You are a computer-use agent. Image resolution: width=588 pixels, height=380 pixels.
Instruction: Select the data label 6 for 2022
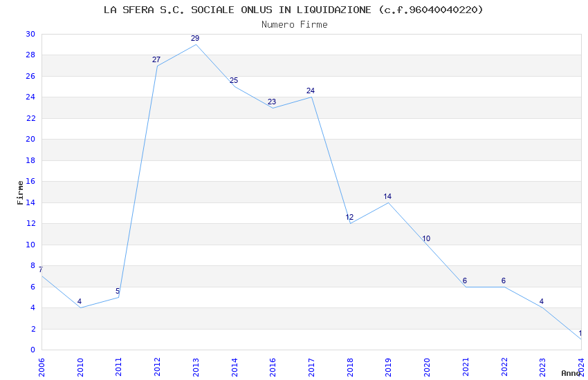coord(504,281)
